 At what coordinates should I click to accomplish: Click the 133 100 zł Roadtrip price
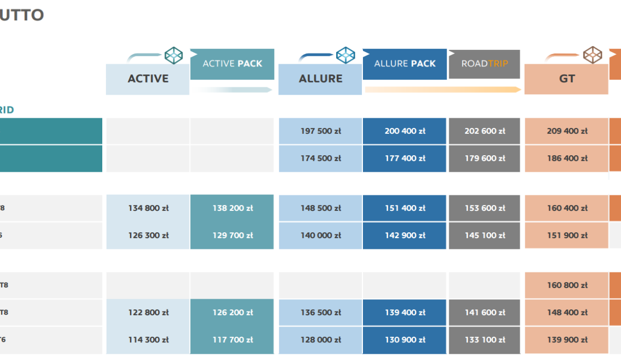484,340
